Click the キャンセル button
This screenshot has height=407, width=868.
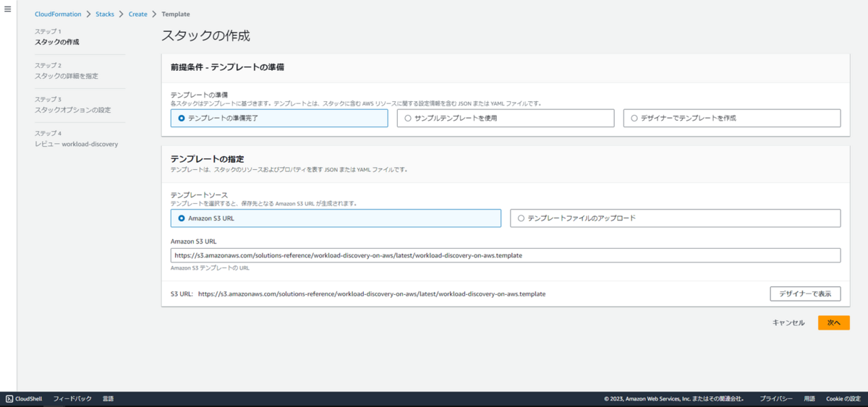click(788, 323)
